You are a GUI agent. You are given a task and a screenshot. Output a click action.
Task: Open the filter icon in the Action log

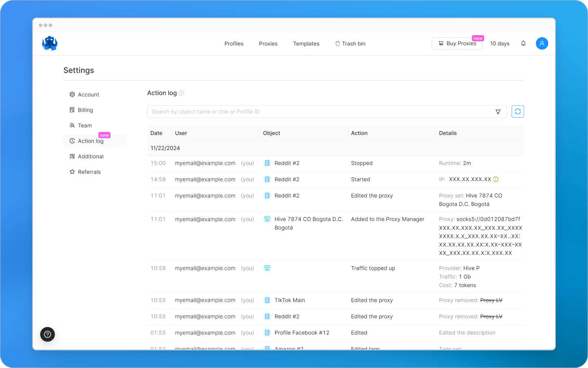(x=498, y=111)
